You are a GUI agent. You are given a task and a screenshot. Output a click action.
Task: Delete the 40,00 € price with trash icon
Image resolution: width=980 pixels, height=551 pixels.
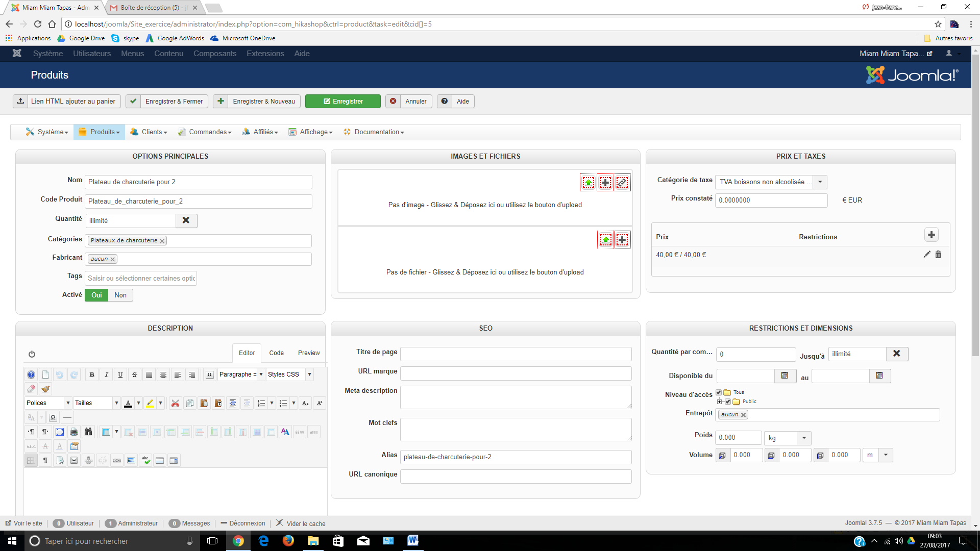pos(938,255)
